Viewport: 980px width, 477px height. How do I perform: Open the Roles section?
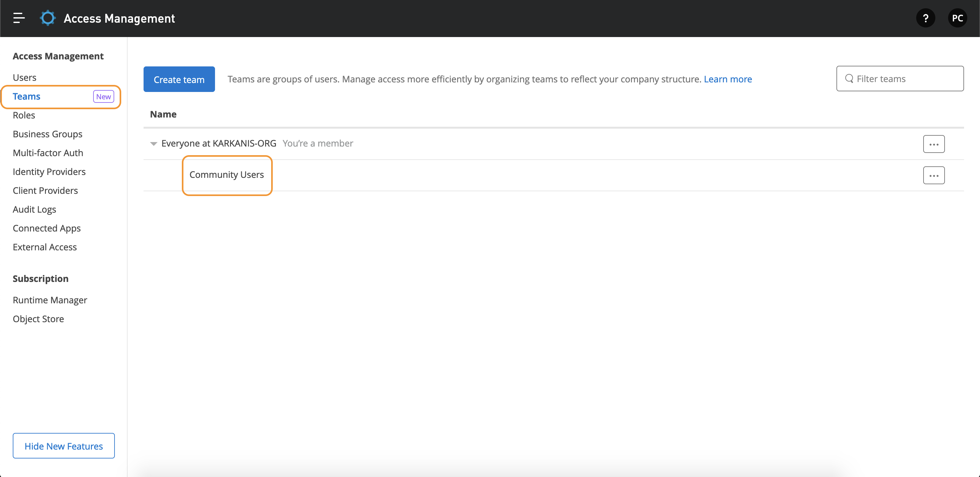click(x=24, y=115)
